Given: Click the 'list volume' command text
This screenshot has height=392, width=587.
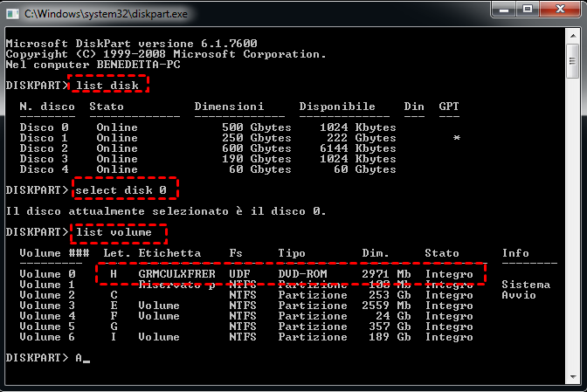Looking at the screenshot, I should (114, 232).
